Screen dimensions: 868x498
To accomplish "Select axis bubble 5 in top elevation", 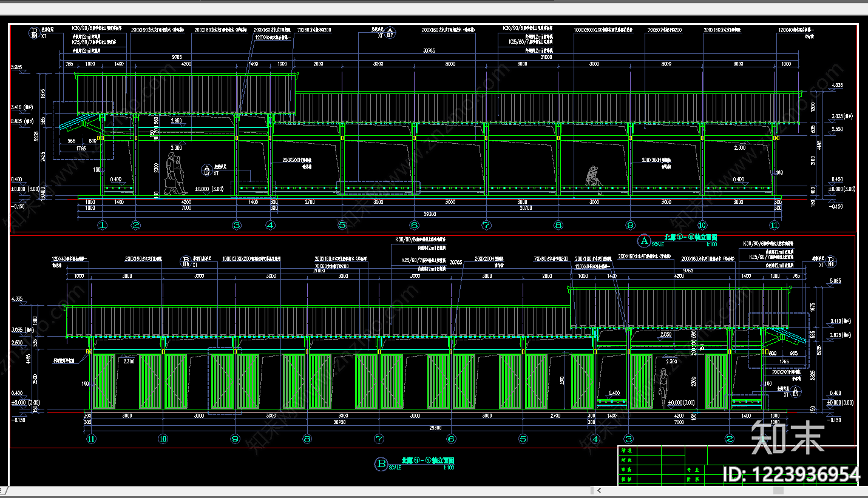I will (342, 225).
